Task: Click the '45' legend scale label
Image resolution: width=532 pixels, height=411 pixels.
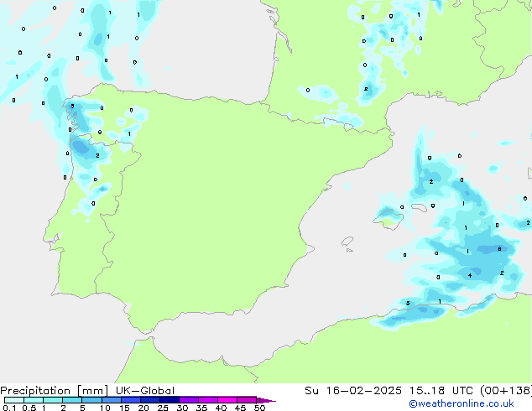Action: tap(240, 408)
